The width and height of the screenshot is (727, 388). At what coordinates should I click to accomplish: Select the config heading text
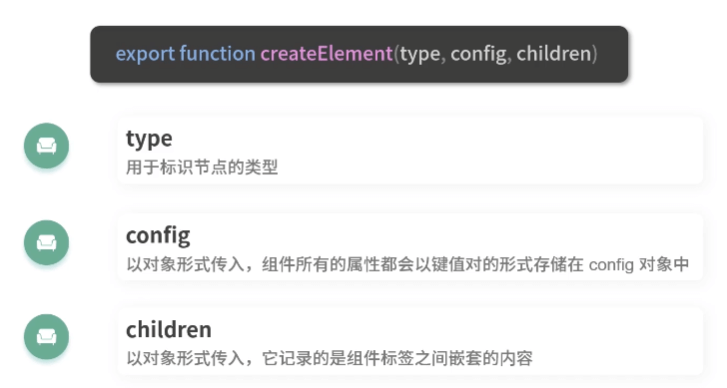158,235
